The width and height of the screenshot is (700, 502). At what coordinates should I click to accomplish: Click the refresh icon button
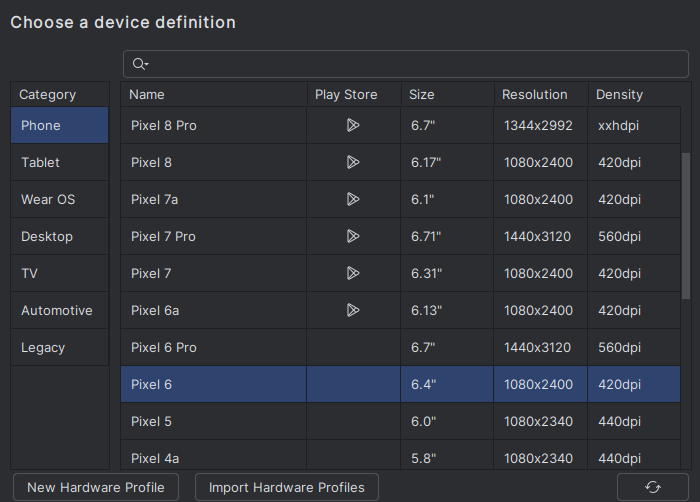pos(653,487)
